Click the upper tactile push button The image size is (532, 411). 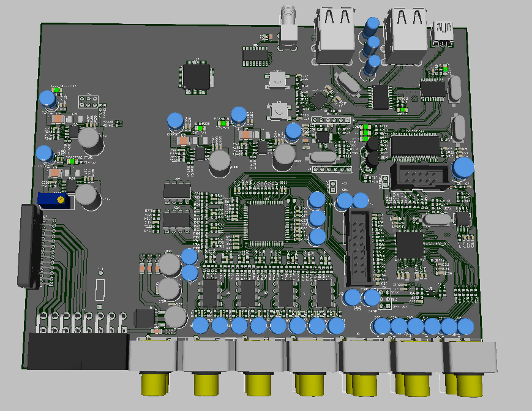pyautogui.click(x=279, y=80)
